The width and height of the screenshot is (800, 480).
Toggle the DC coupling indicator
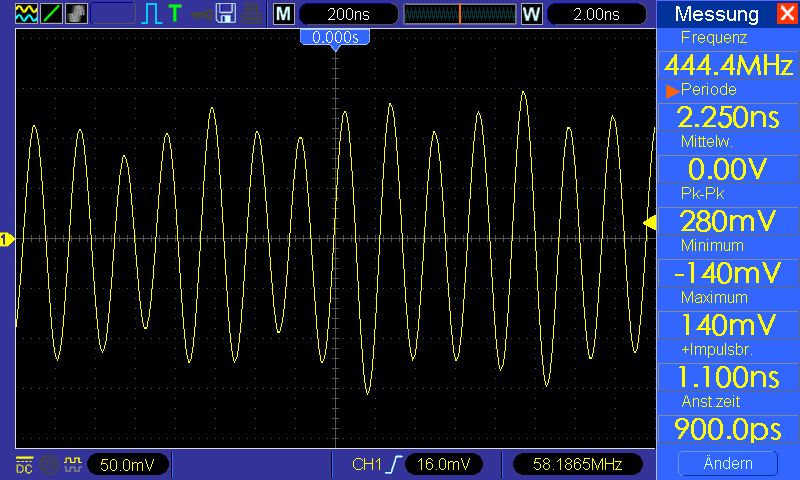tap(24, 464)
